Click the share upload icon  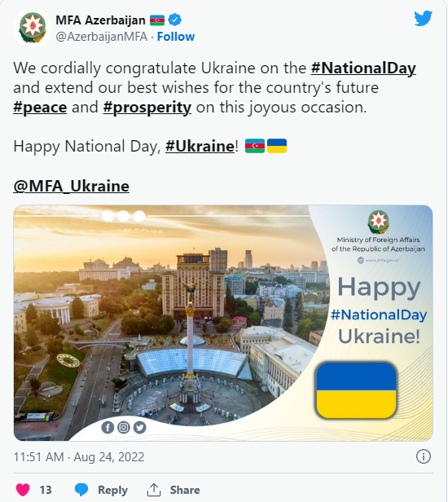coord(154,490)
